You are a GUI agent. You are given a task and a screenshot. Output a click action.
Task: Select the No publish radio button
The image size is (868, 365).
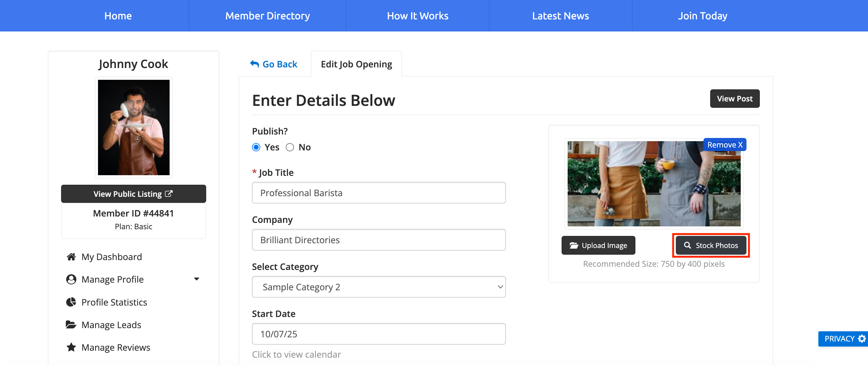click(290, 148)
